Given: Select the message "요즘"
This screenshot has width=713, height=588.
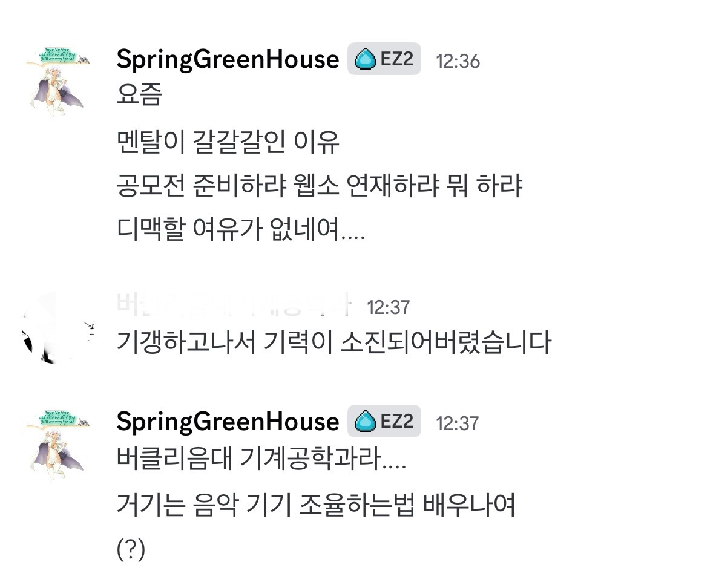Looking at the screenshot, I should click(x=139, y=96).
